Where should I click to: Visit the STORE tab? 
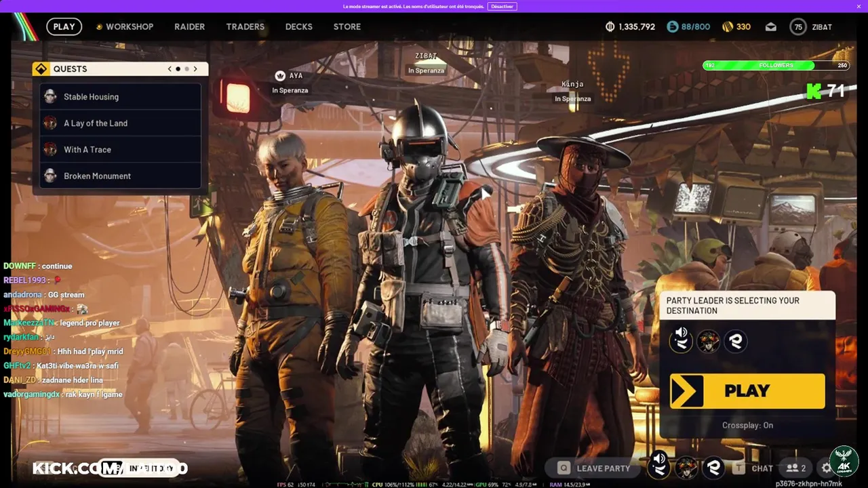click(347, 27)
